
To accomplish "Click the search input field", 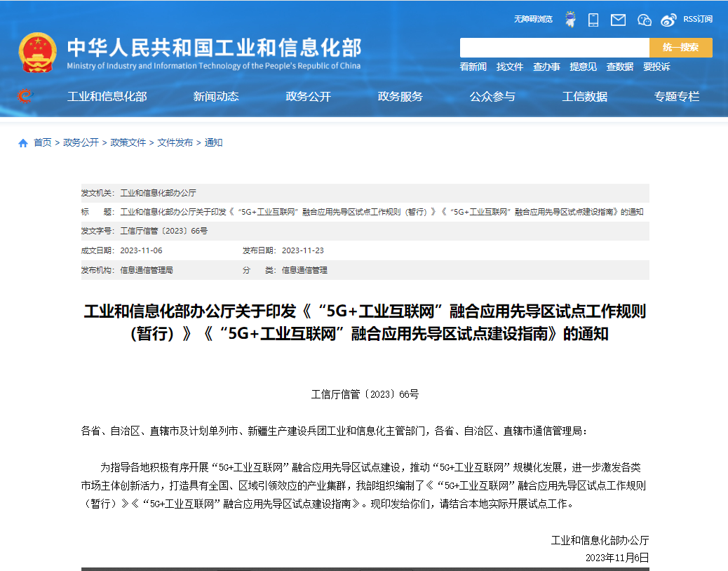I will pyautogui.click(x=554, y=48).
